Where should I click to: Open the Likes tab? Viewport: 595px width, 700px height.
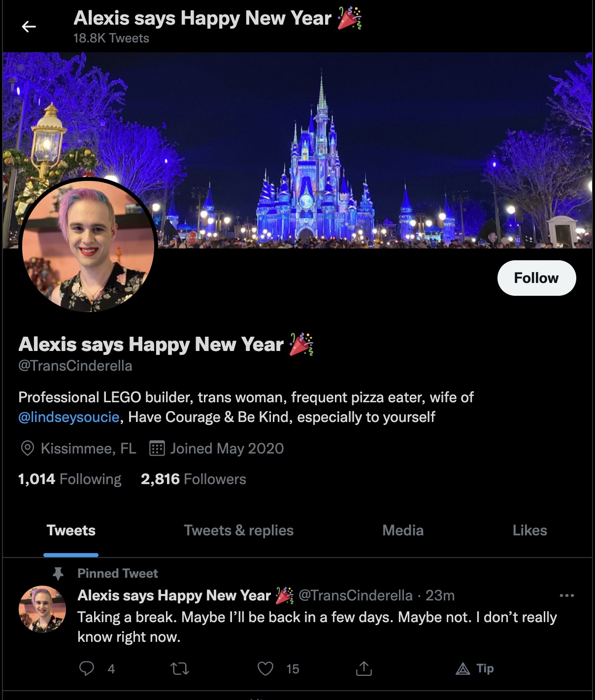(530, 530)
